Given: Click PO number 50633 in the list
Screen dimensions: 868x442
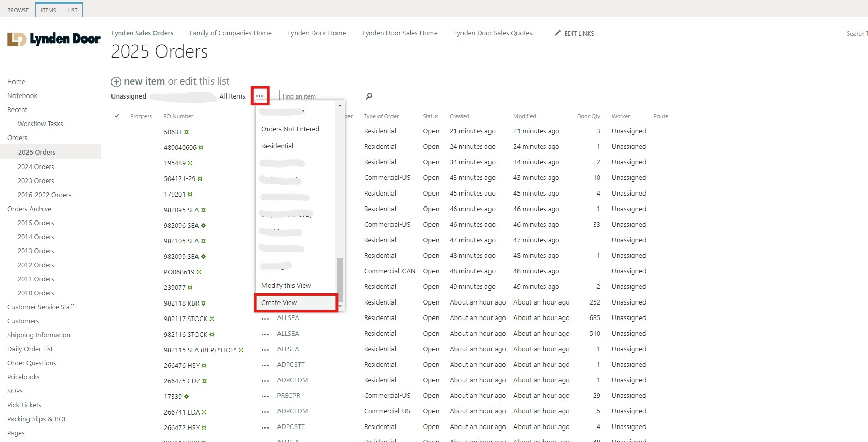Looking at the screenshot, I should tap(173, 132).
